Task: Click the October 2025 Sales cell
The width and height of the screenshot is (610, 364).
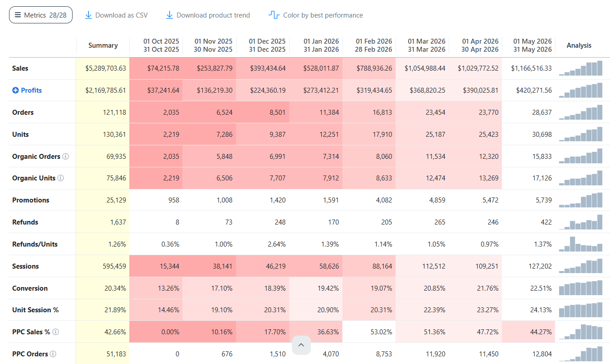Action: [x=156, y=68]
